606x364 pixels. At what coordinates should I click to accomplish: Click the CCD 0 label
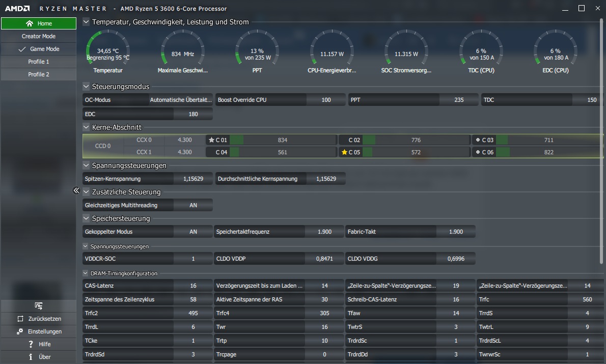pyautogui.click(x=103, y=146)
